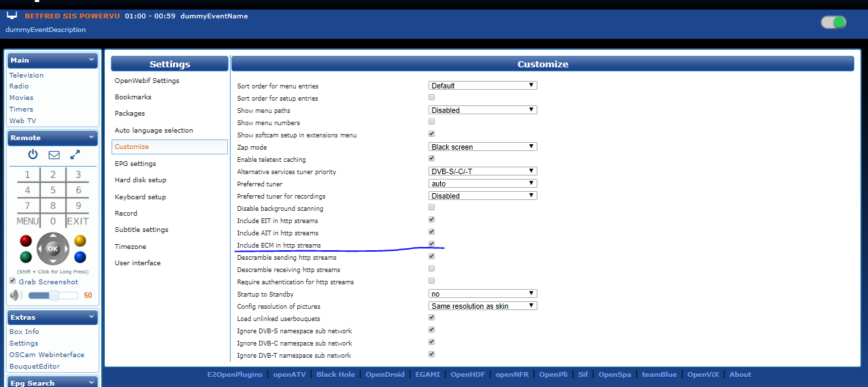Open OSCam Webinterface link

point(47,354)
